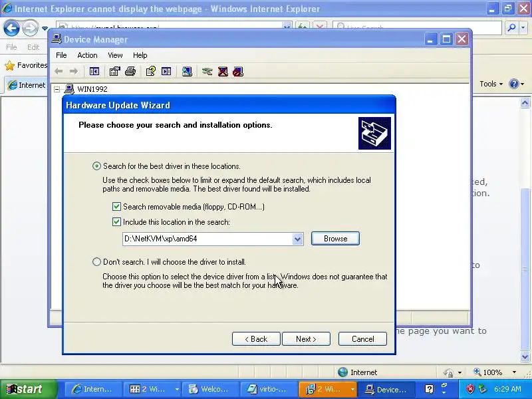Uncheck 'Search removable media' checkbox

[x=116, y=206]
